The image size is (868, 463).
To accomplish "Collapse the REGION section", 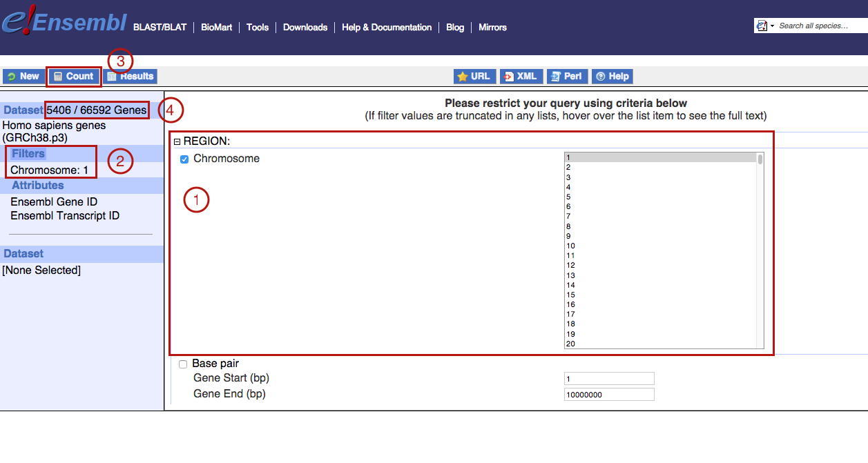I will pyautogui.click(x=177, y=141).
